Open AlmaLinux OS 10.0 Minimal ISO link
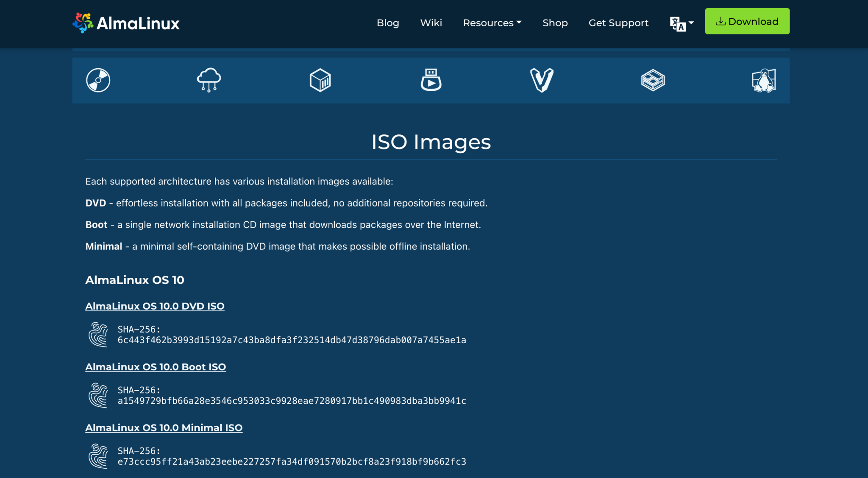The width and height of the screenshot is (868, 478). point(164,428)
